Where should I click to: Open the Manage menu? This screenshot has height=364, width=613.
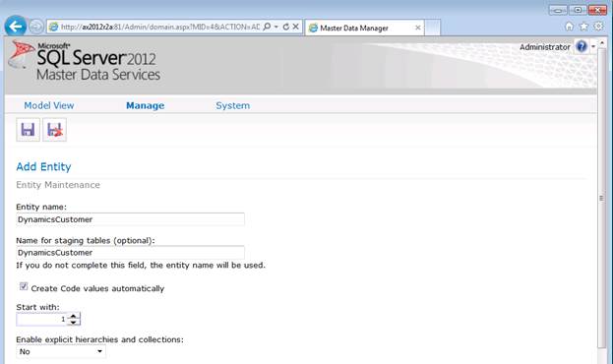point(145,105)
